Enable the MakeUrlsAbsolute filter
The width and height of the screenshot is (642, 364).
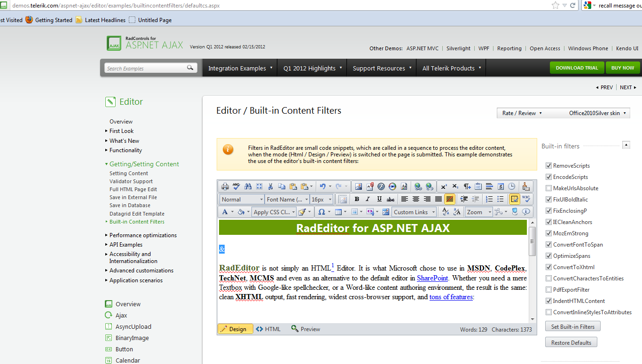548,188
